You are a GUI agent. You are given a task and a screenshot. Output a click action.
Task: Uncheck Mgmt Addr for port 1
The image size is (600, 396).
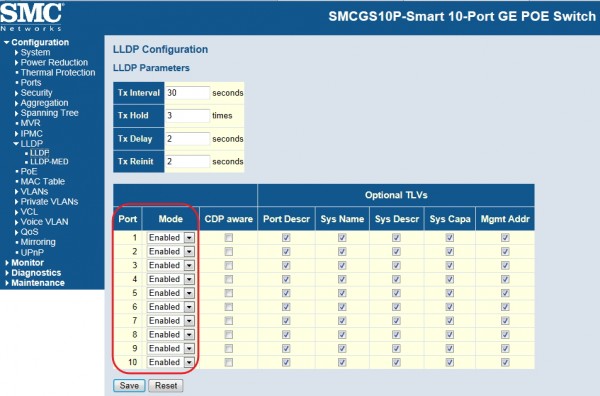pos(505,238)
